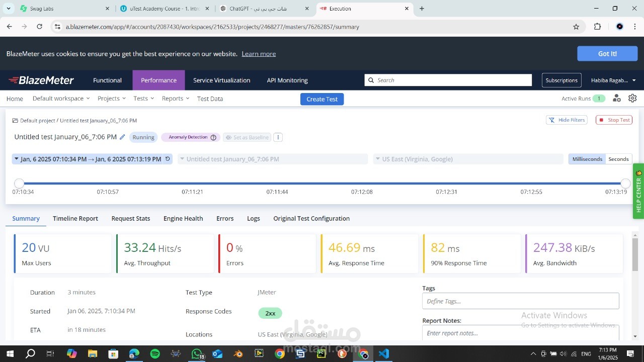Open Microsoft Edge from the taskbar
644x362 pixels.
[x=134, y=353]
